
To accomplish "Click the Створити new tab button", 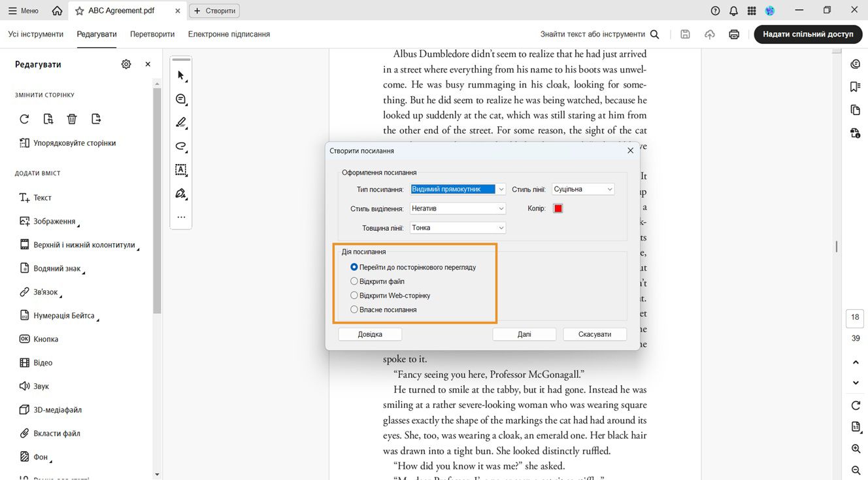I will tap(214, 10).
